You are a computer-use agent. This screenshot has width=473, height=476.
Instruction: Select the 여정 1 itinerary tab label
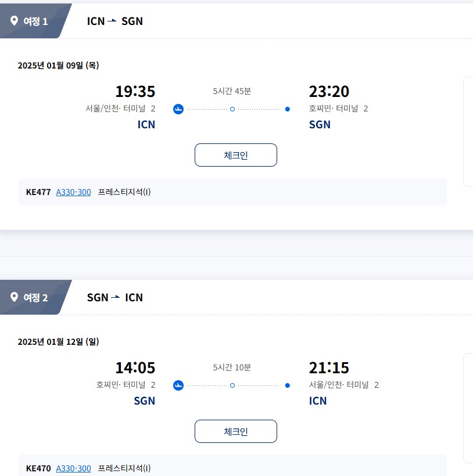(35, 21)
